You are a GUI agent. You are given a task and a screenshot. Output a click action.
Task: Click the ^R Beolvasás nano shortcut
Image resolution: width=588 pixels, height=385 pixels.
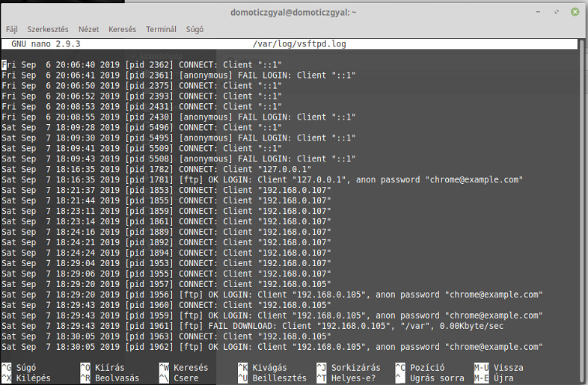click(109, 378)
